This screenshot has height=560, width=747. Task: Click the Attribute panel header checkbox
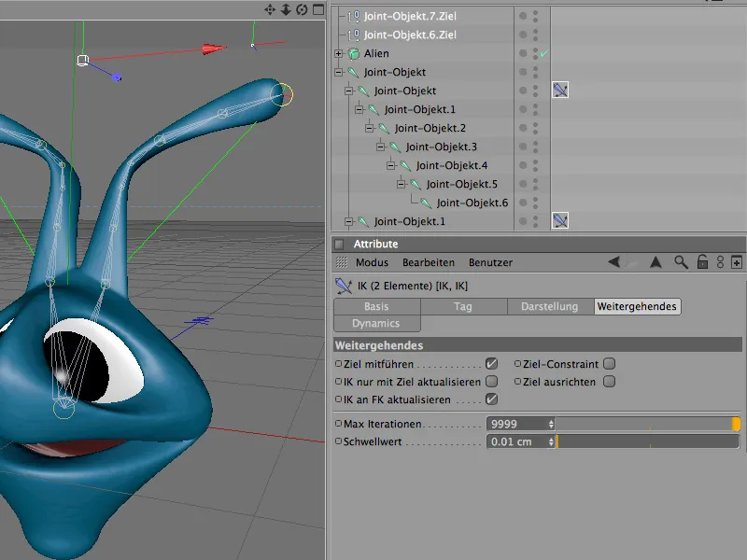[x=339, y=245]
